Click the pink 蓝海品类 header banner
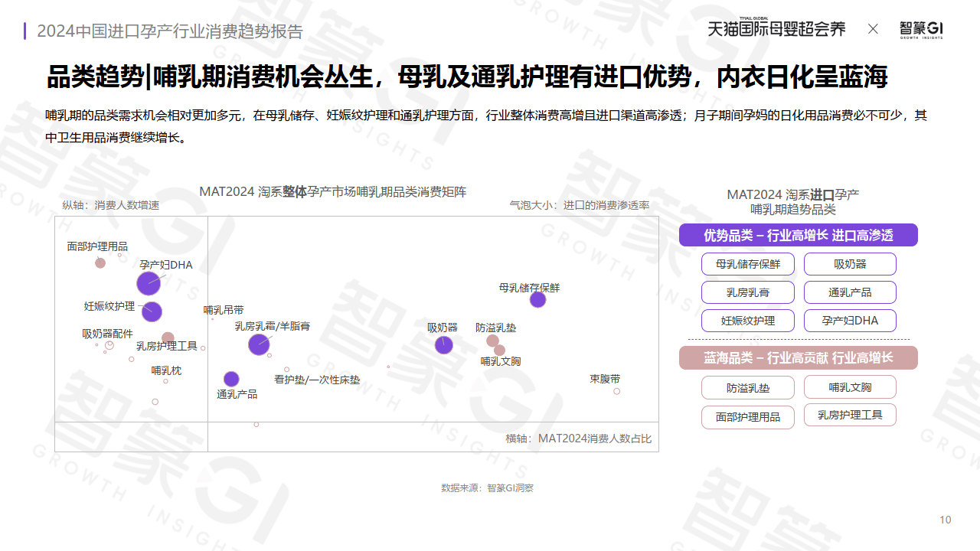This screenshot has width=980, height=551. click(798, 357)
